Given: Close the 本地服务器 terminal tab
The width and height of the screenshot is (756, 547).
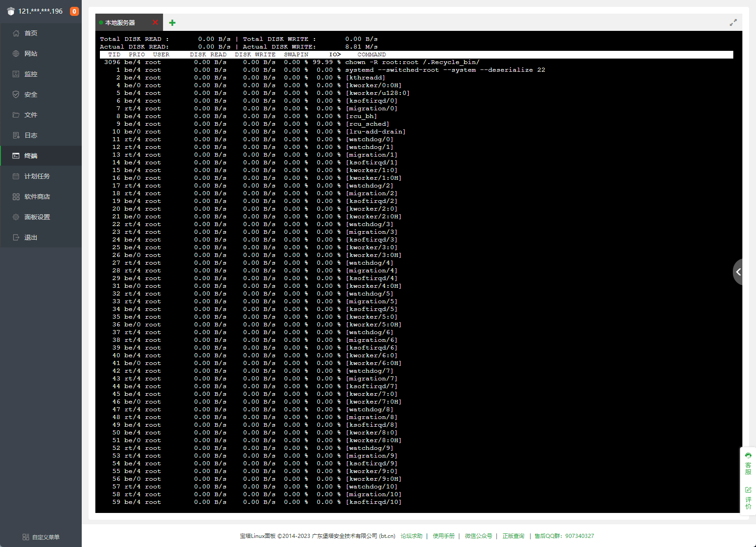Looking at the screenshot, I should (x=155, y=22).
